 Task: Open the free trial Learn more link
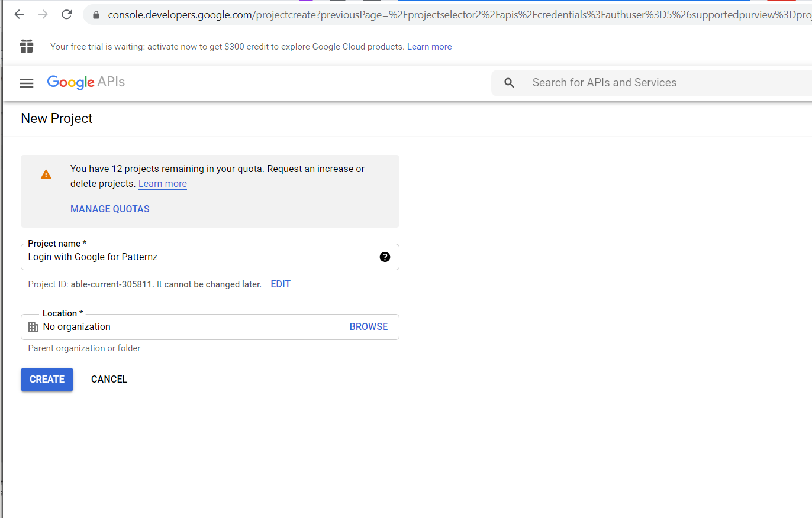pyautogui.click(x=429, y=47)
